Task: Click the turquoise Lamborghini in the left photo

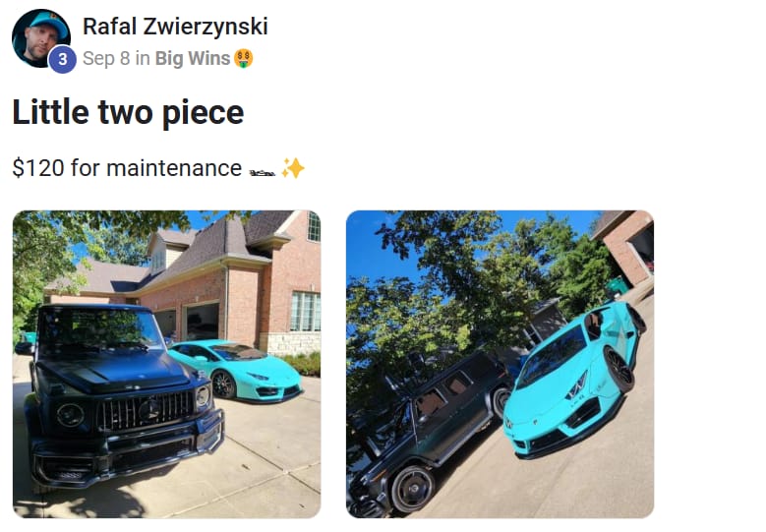Action: 235,370
